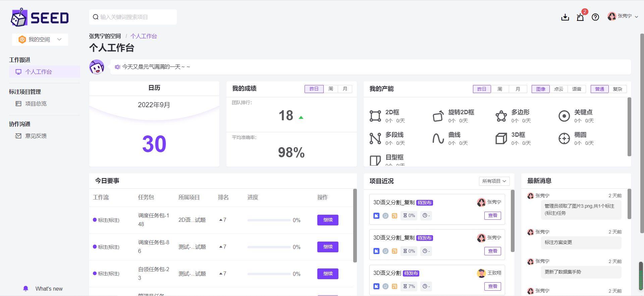
Task: Expand the 我的空间 workspace dropdown
Action: pyautogui.click(x=40, y=40)
